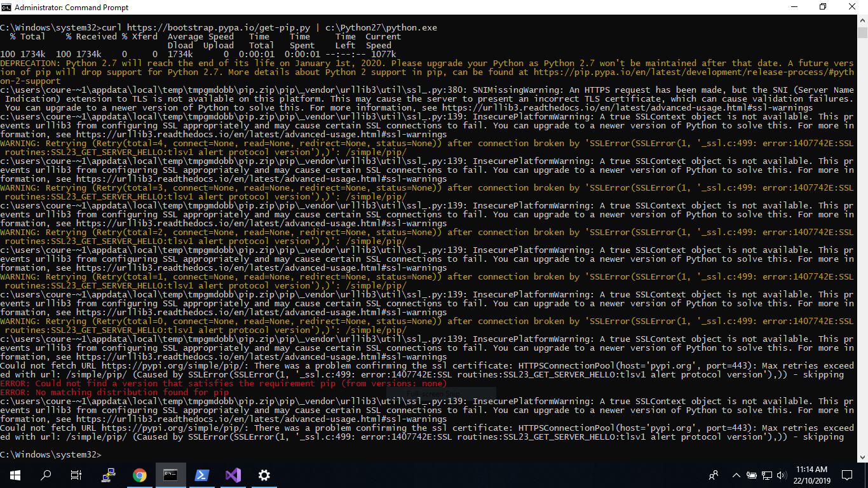
Task: Open the Command Prompt system menu icon
Action: point(6,7)
